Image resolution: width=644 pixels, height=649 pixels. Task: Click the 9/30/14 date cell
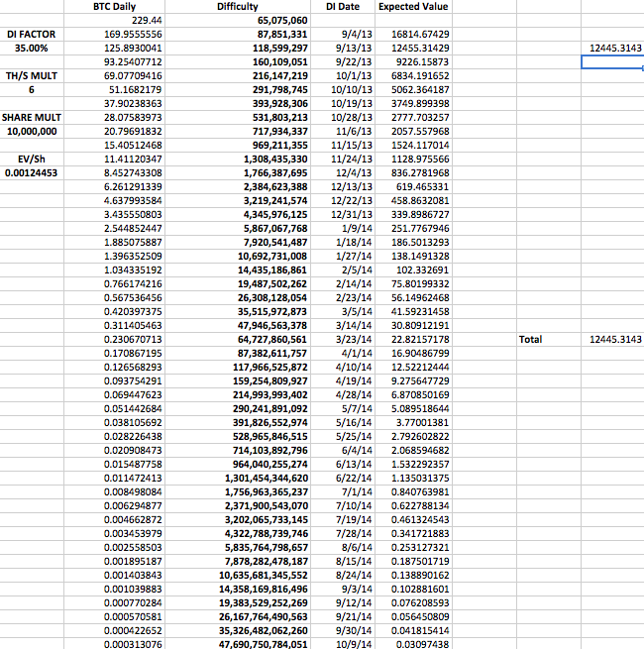[x=343, y=630]
